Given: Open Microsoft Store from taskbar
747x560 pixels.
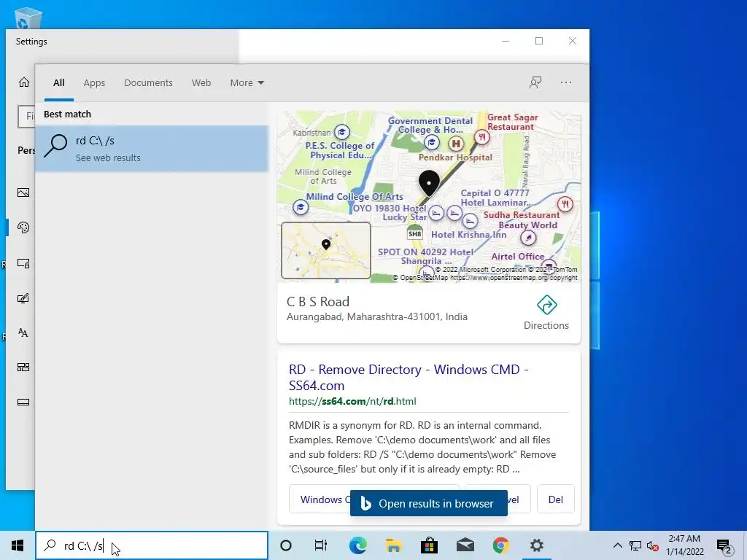Looking at the screenshot, I should 429,545.
